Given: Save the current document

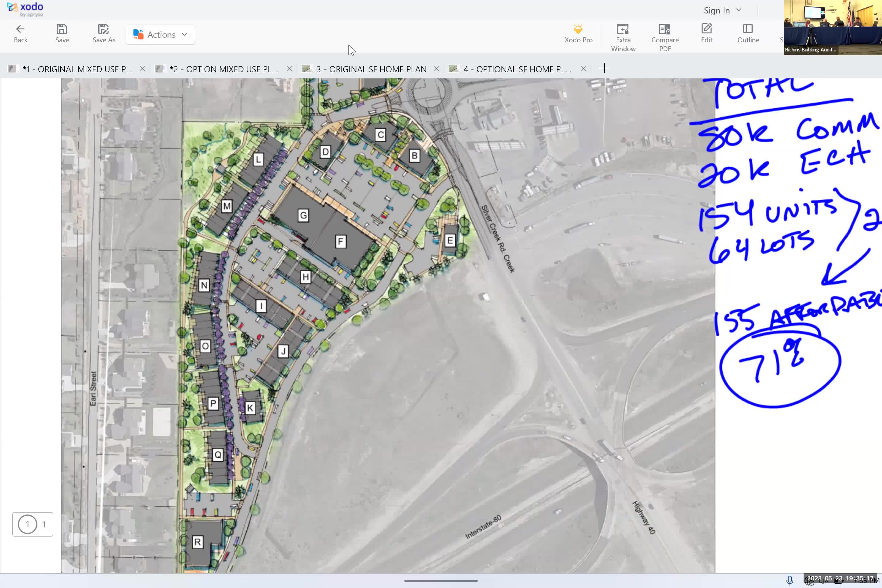Looking at the screenshot, I should point(61,34).
